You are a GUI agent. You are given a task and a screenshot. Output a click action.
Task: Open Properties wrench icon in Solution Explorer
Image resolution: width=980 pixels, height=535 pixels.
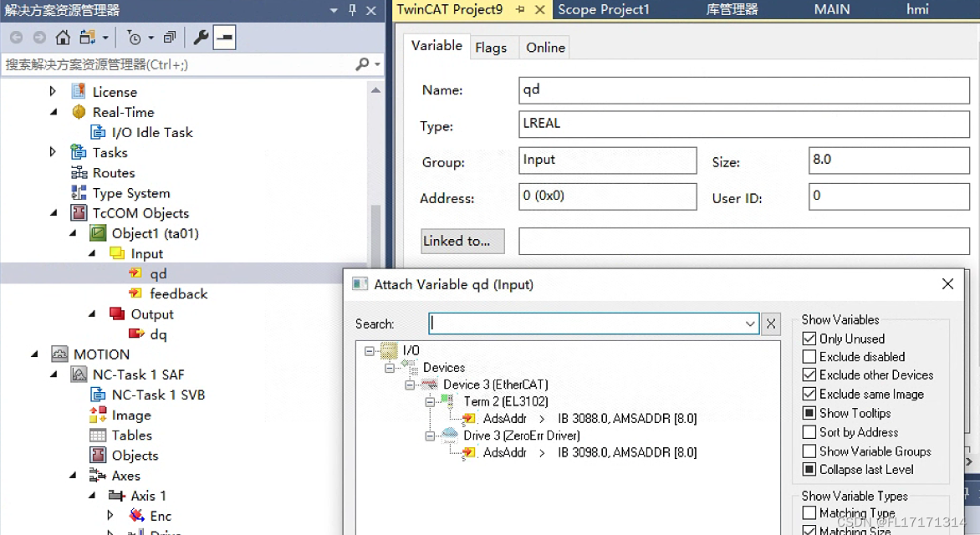(201, 38)
